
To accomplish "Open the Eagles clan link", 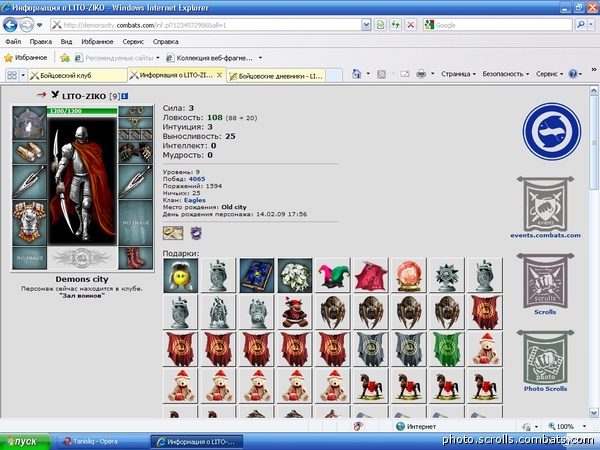I will coord(195,200).
